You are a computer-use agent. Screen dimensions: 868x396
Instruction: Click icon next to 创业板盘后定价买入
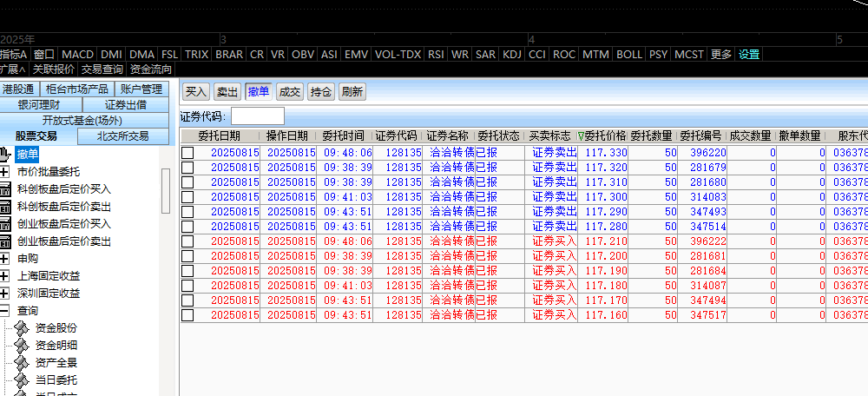pyautogui.click(x=5, y=223)
